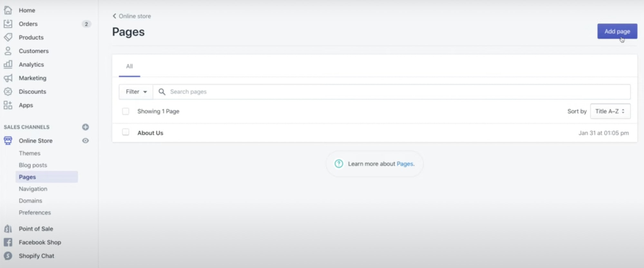Open Orders via the inbox icon
644x268 pixels.
[8, 24]
